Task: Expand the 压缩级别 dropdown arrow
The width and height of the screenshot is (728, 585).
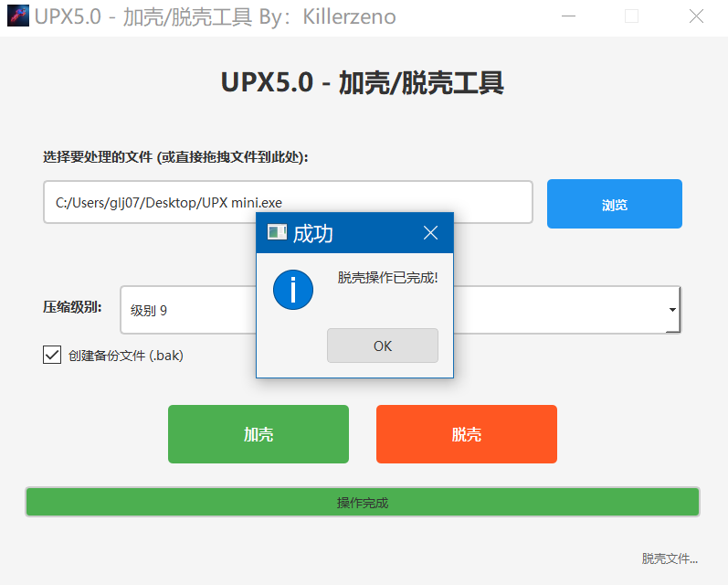Action: coord(672,310)
